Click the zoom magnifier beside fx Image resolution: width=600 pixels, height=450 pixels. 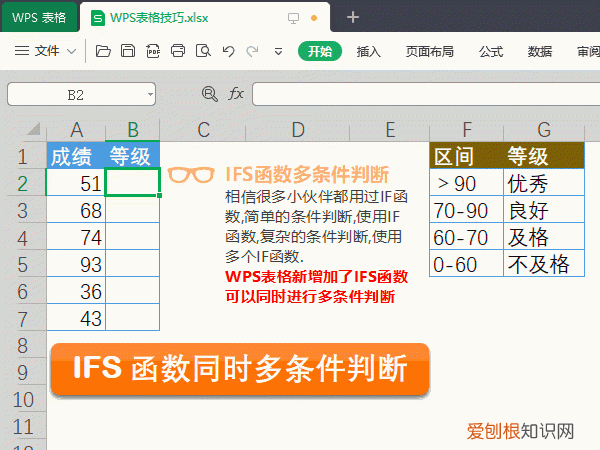pos(210,94)
